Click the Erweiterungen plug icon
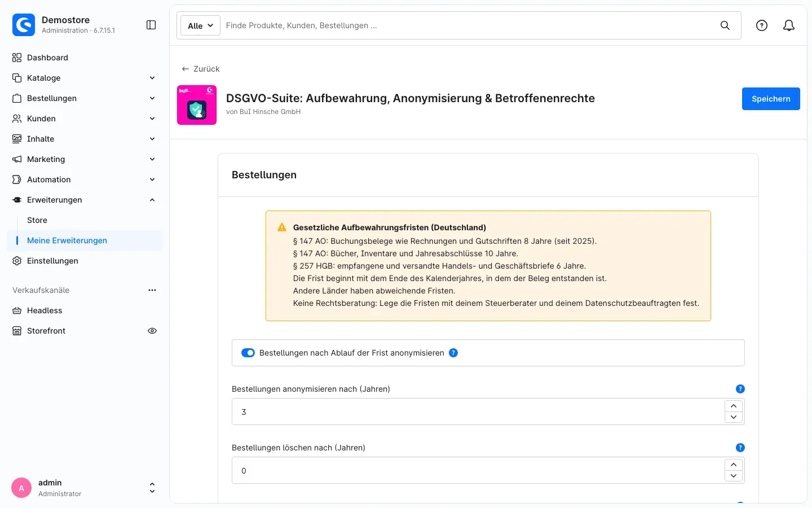Viewport: 812px width, 508px height. coord(17,200)
